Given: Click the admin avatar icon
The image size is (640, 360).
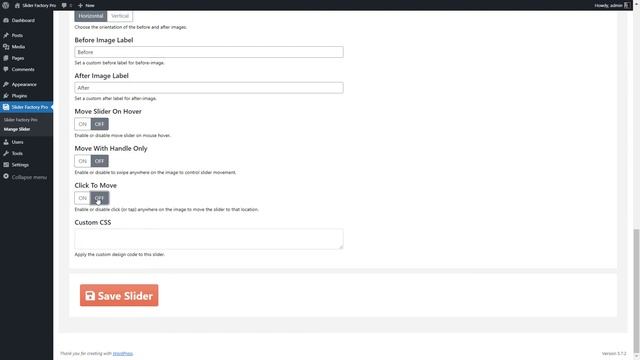Looking at the screenshot, I should click(627, 5).
